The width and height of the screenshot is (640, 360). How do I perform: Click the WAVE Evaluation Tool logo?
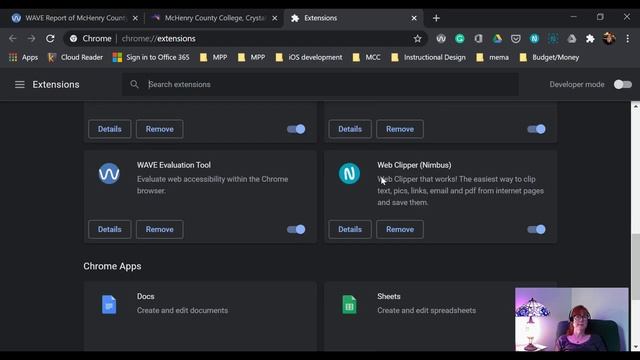[x=109, y=173]
